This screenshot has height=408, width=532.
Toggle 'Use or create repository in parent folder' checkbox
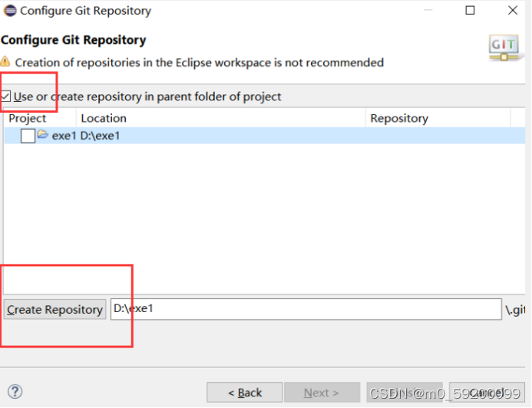click(x=6, y=97)
